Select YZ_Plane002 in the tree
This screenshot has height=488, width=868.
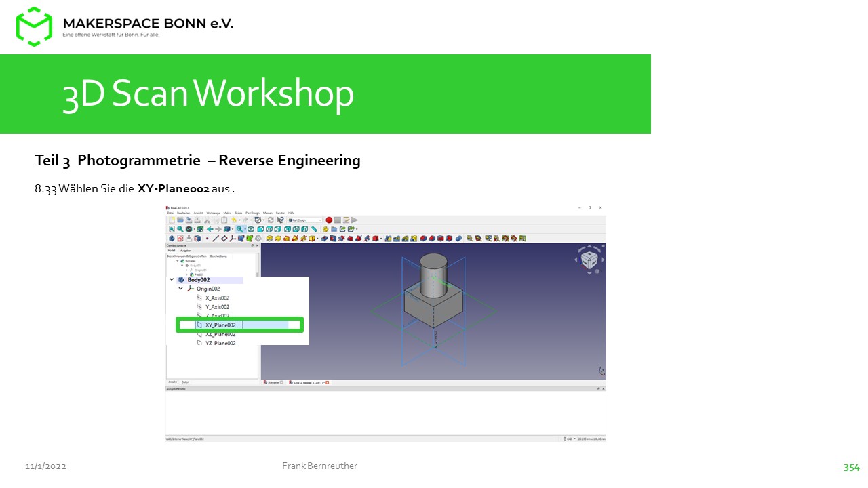point(216,343)
